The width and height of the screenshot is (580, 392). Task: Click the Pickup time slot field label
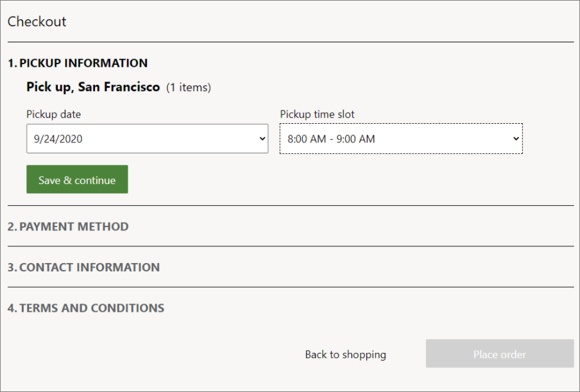(317, 114)
